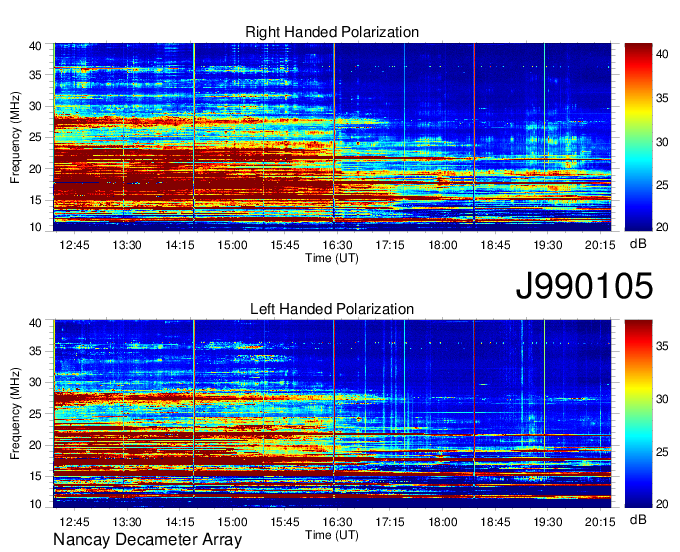
Task: Click the 15:00 tick under left-handed plot
Action: 232,522
